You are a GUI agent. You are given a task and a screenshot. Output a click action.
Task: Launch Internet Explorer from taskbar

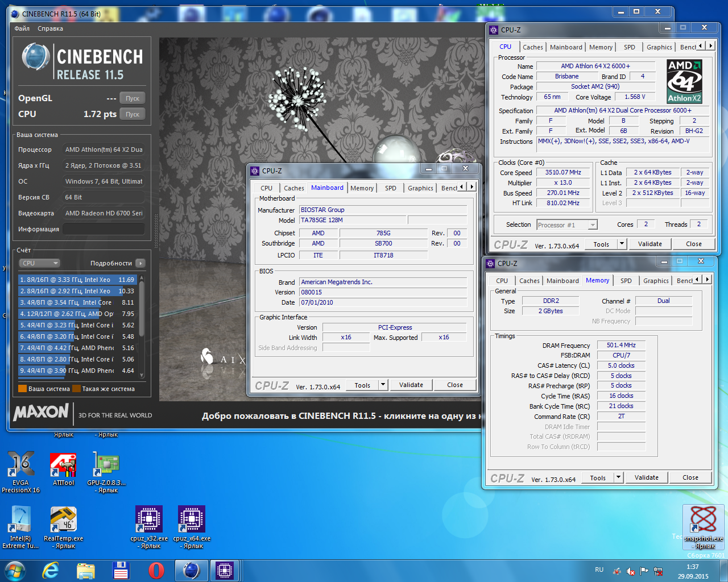pyautogui.click(x=51, y=571)
